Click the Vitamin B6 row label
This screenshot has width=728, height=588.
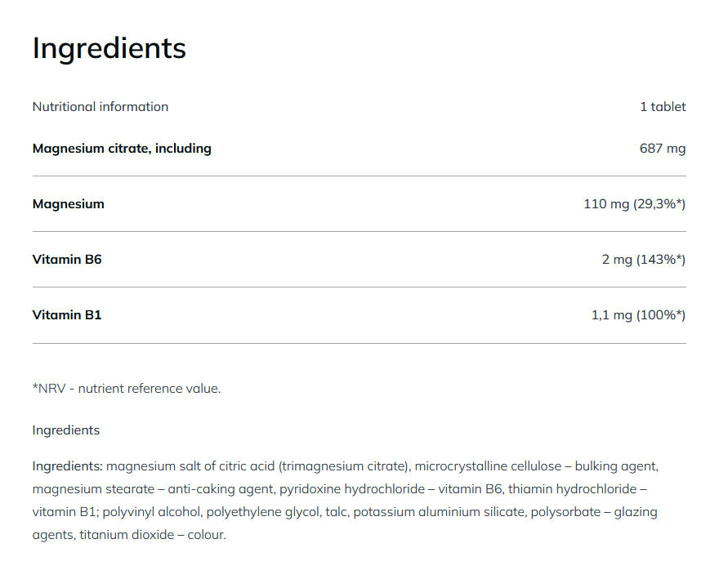pyautogui.click(x=67, y=260)
